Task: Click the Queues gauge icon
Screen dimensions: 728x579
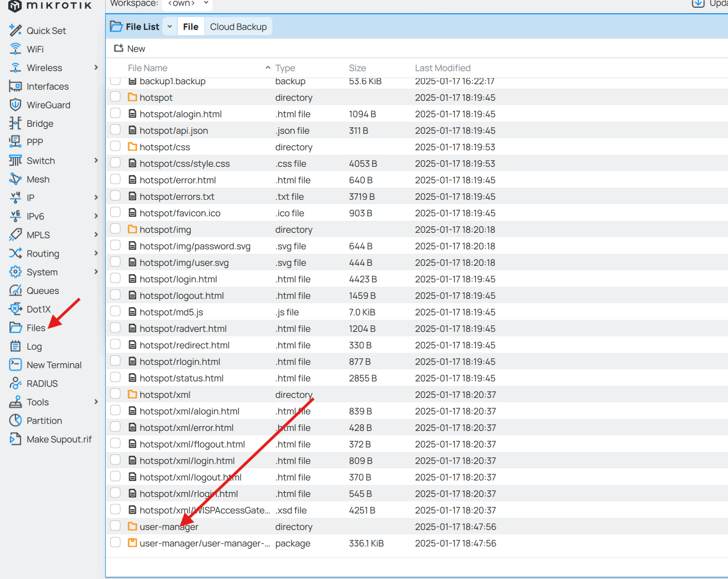Action: point(15,291)
